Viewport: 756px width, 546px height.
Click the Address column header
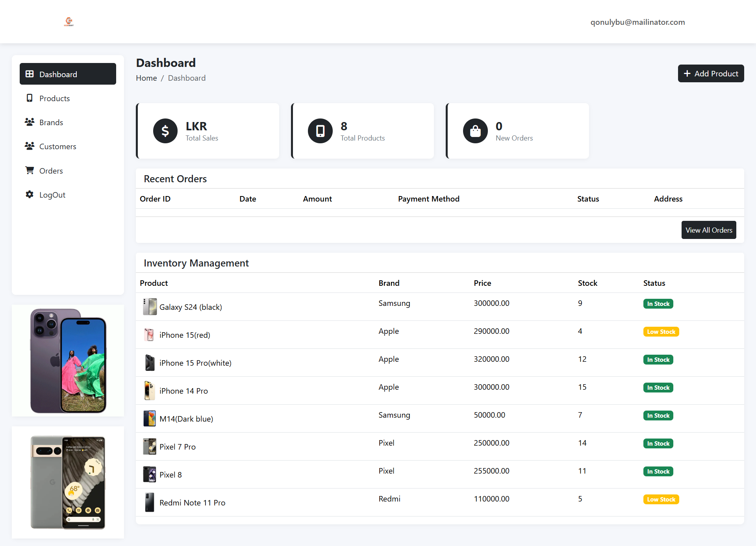coord(668,199)
